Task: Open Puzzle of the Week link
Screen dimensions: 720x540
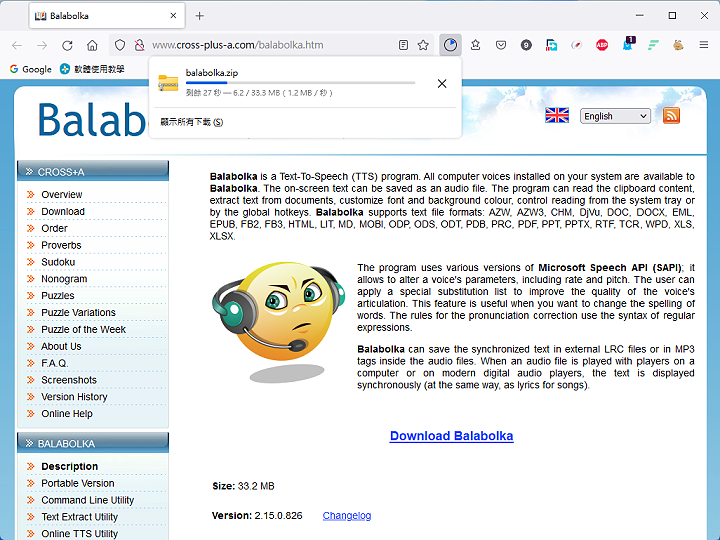Action: click(x=83, y=330)
